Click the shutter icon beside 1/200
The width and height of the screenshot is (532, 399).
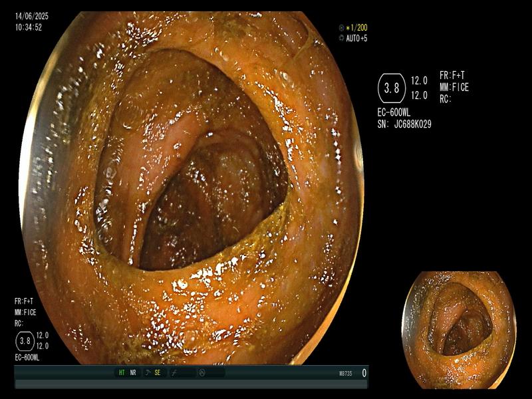(341, 28)
